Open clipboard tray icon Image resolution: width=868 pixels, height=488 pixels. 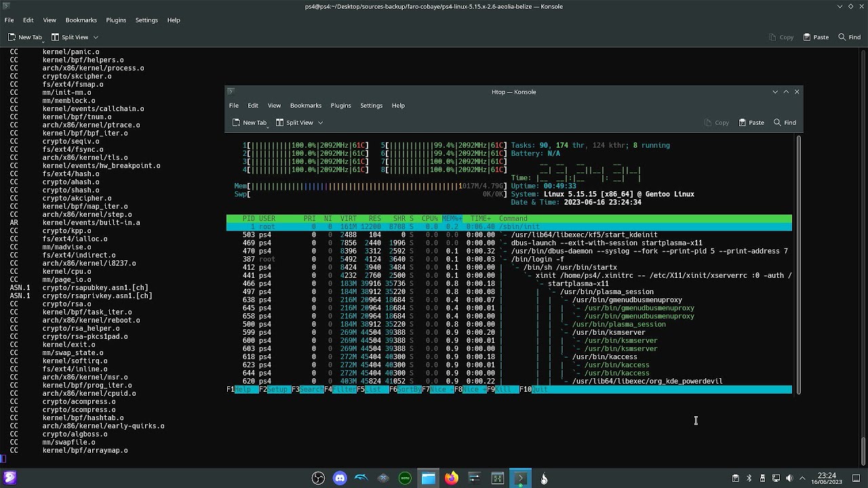tap(735, 479)
